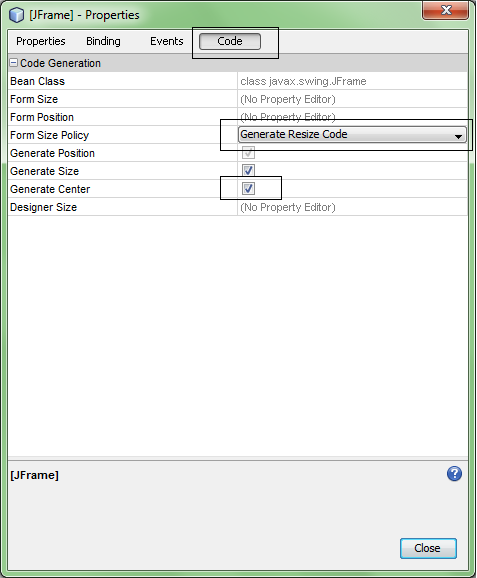Collapse the Code Generation section
This screenshot has width=477, height=578.
(13, 63)
